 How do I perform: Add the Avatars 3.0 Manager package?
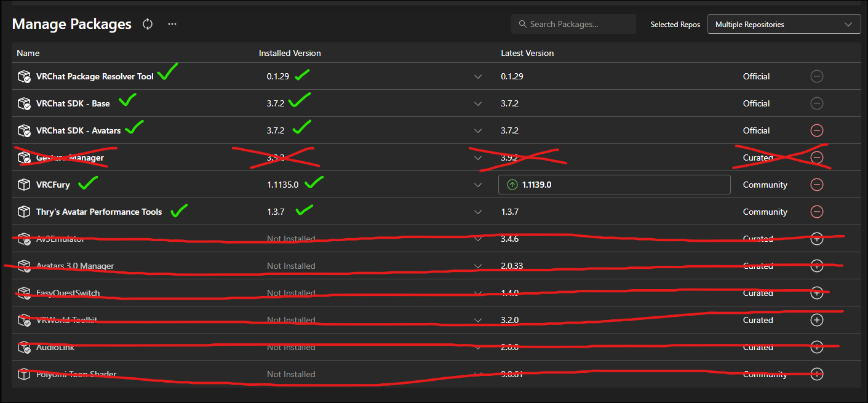coord(816,266)
